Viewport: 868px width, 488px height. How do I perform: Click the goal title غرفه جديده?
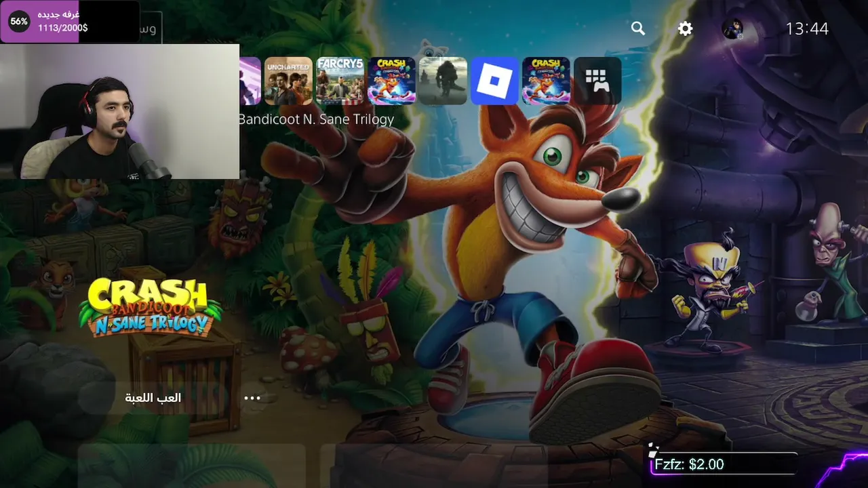58,14
